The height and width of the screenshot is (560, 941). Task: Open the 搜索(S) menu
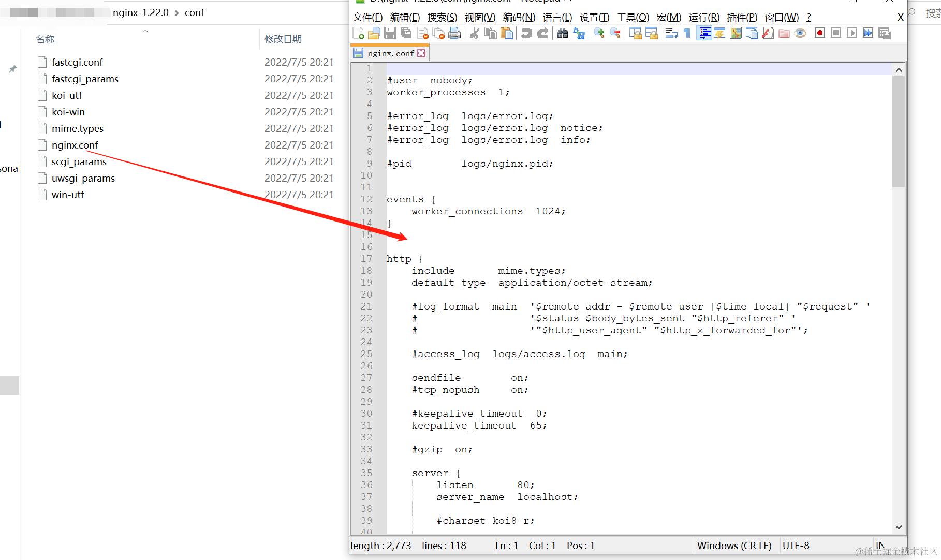[x=443, y=18]
